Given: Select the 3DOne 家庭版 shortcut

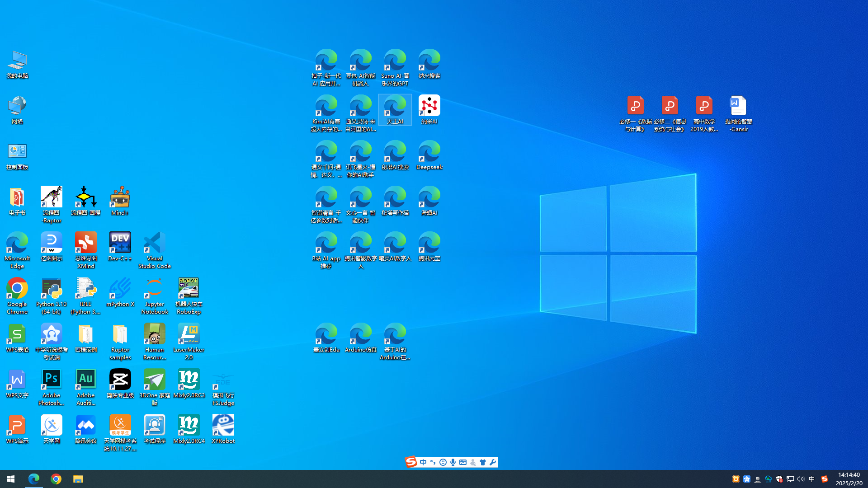Looking at the screenshot, I should [155, 388].
